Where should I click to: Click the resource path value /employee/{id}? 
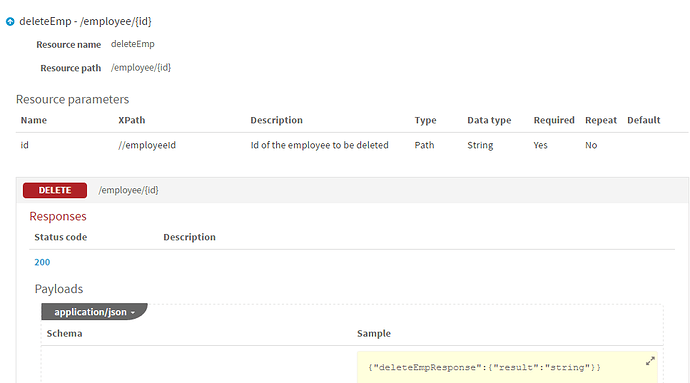(x=141, y=67)
